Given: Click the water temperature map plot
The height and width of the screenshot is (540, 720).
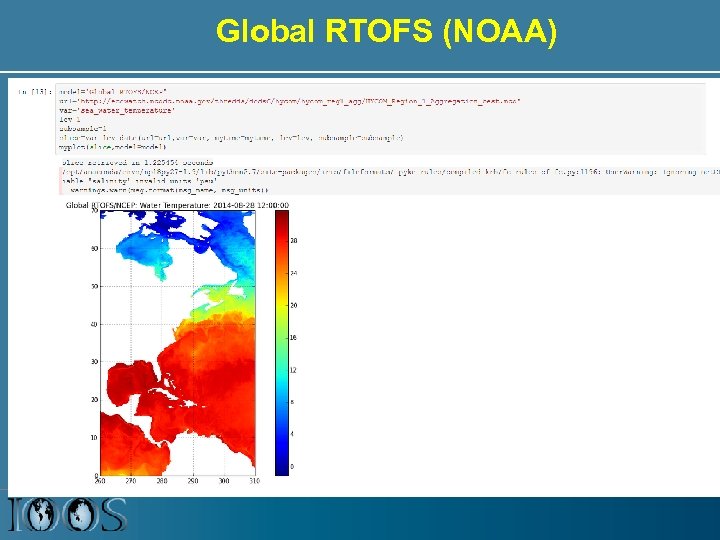Looking at the screenshot, I should pos(178,343).
